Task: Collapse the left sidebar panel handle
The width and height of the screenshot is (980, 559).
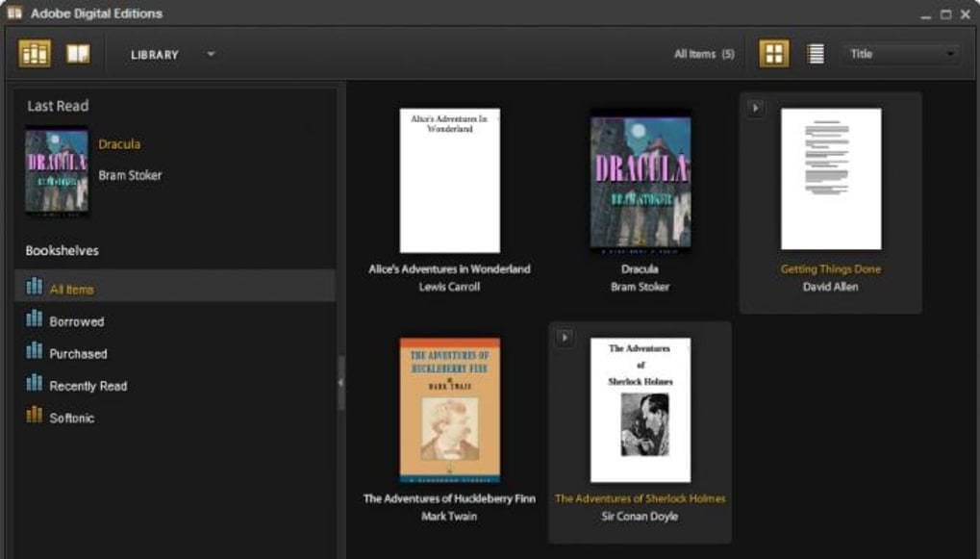Action: coord(341,383)
